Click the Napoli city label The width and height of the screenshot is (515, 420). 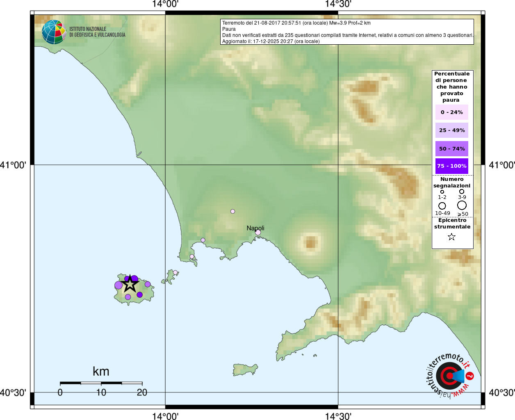point(255,228)
